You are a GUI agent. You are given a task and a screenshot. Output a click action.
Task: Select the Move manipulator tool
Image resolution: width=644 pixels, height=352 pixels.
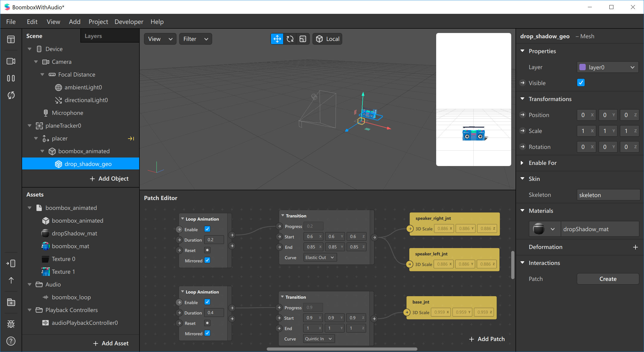277,39
